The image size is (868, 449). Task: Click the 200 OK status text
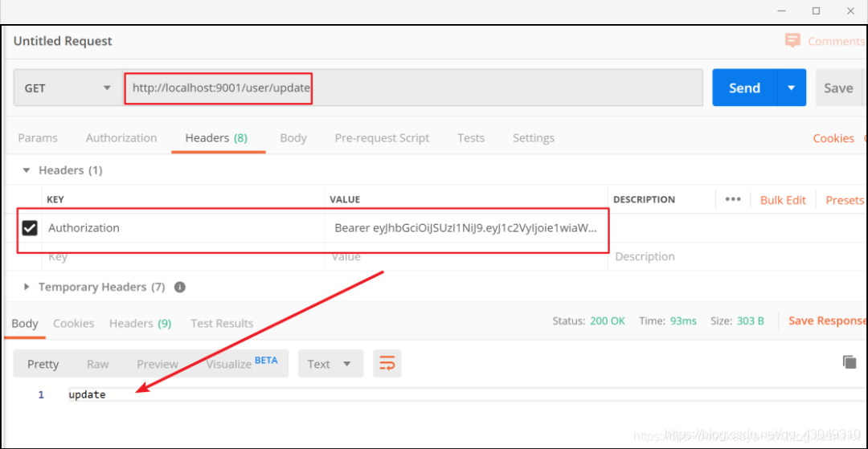(x=608, y=320)
